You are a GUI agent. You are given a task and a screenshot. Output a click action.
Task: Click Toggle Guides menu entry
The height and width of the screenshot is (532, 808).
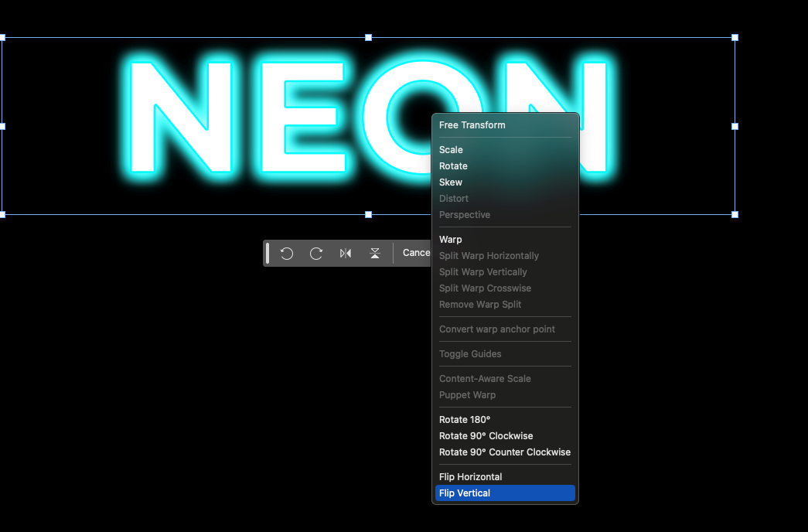[505, 354]
